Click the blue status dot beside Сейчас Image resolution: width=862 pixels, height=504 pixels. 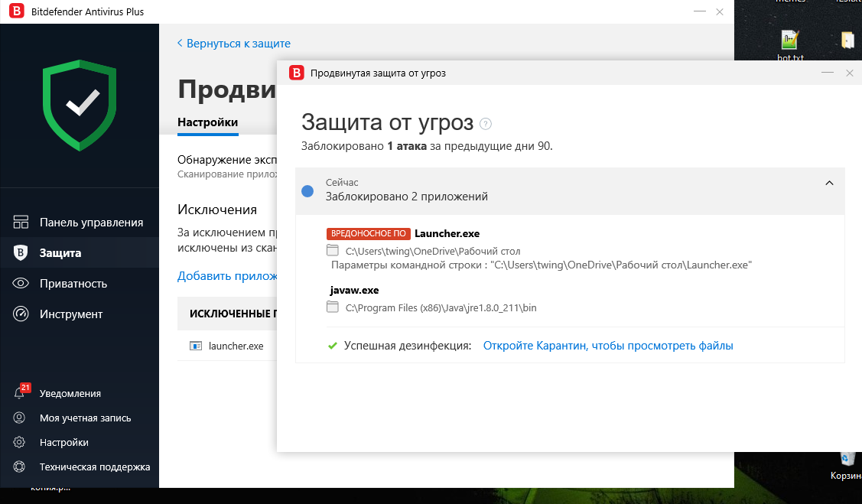coord(307,191)
